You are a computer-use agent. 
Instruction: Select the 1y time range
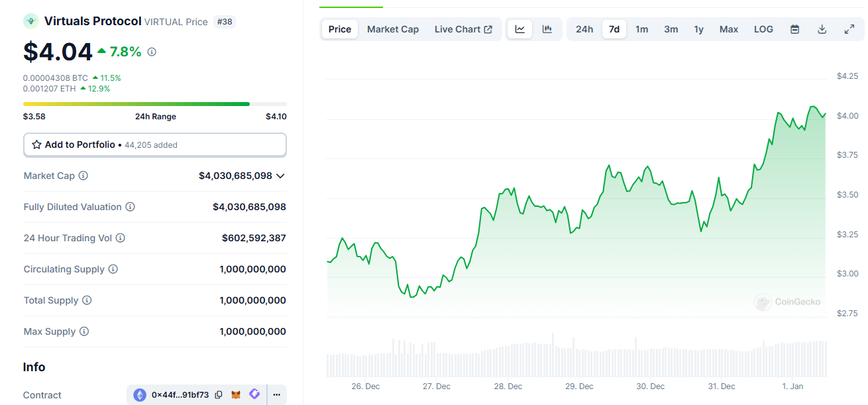point(698,29)
